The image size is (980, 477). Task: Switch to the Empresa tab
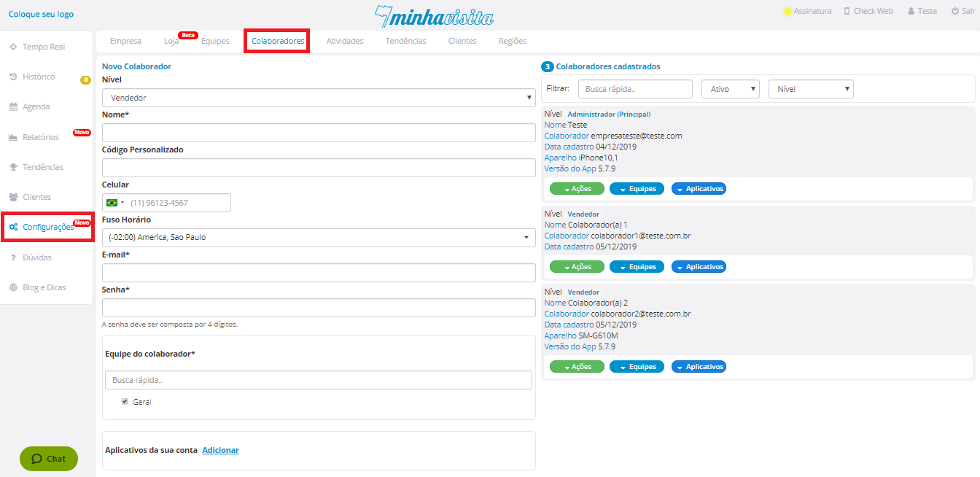(125, 41)
